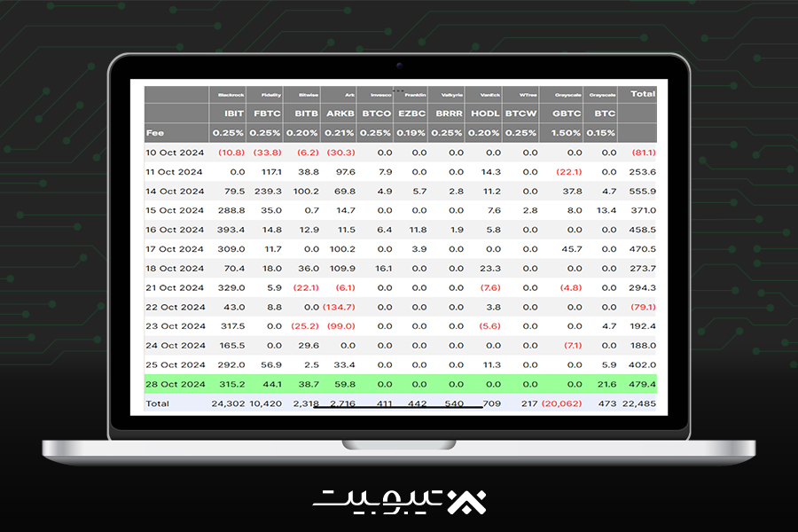This screenshot has height=532, width=798.
Task: Click the BITB ticker column header
Action: coord(307,113)
